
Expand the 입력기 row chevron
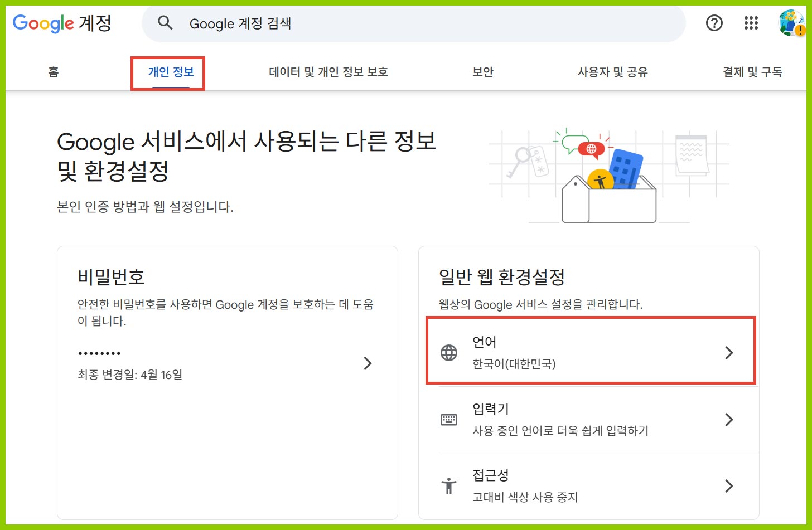pos(729,420)
